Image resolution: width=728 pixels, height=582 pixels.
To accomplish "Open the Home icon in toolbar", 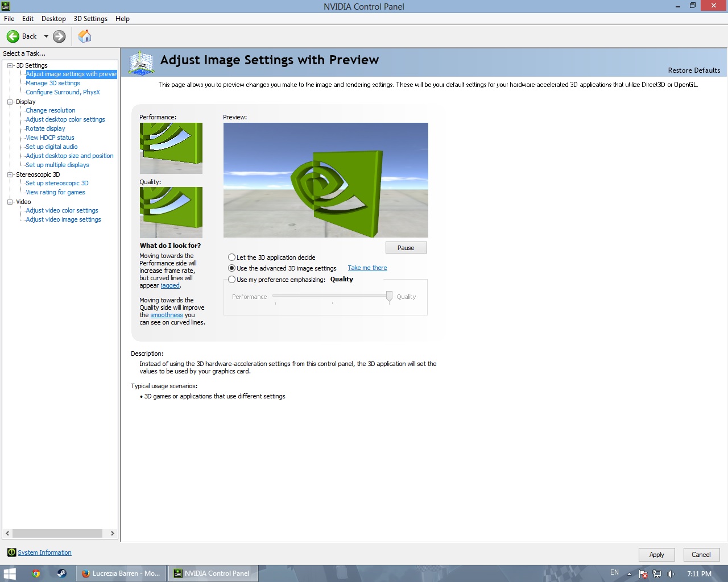I will (x=85, y=36).
